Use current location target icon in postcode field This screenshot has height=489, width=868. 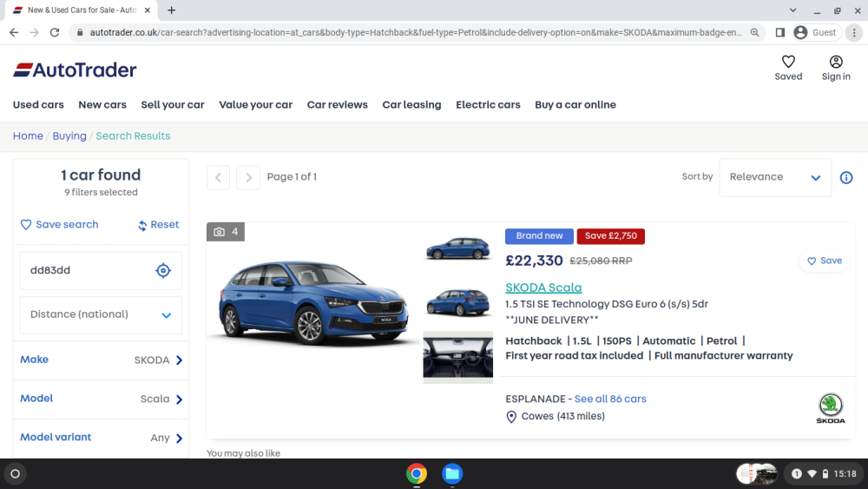163,270
